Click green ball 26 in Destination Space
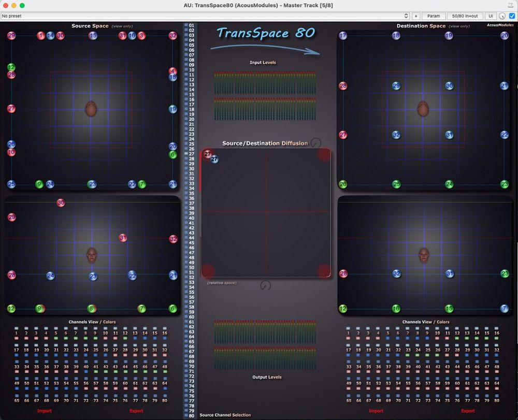Viewport: 518px width, 420px height. click(343, 184)
